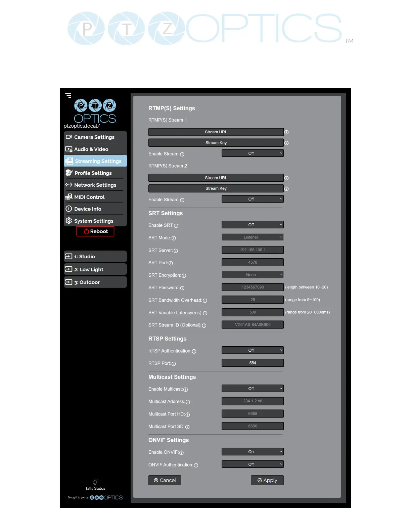Click info icon beside Multicast Address
The width and height of the screenshot is (411, 532).
tap(188, 402)
